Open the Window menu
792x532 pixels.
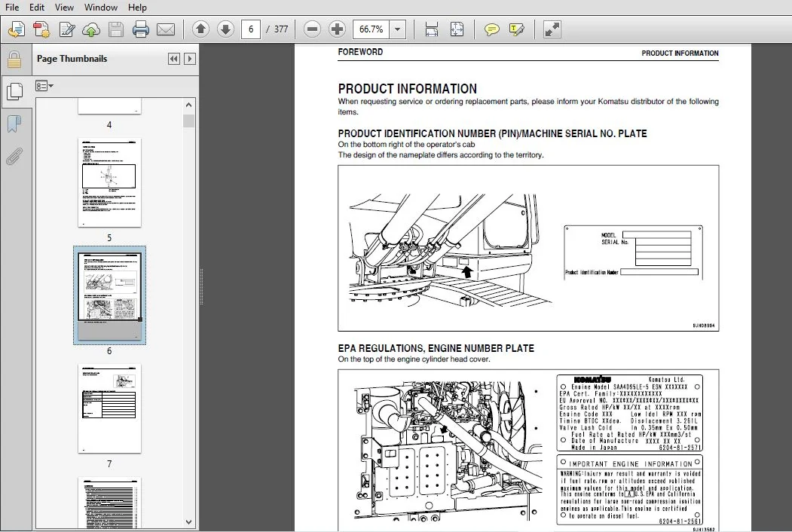pyautogui.click(x=100, y=7)
